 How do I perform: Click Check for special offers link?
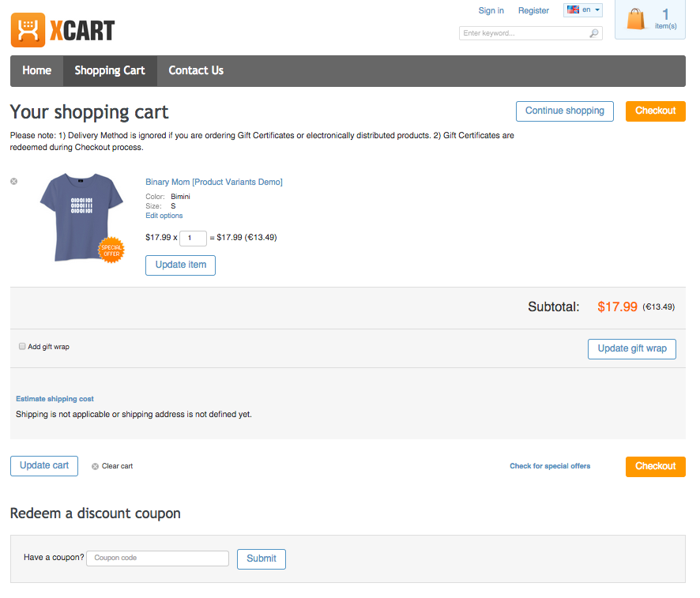coord(550,466)
